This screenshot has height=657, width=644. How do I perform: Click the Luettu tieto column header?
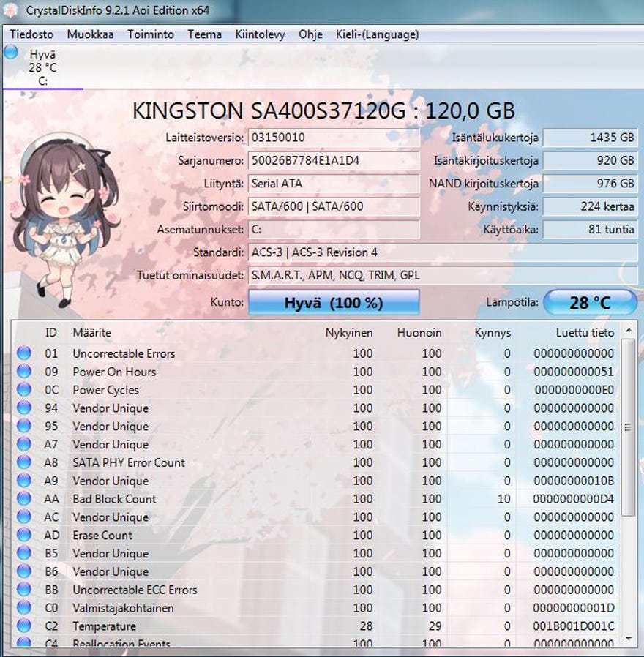pyautogui.click(x=585, y=333)
